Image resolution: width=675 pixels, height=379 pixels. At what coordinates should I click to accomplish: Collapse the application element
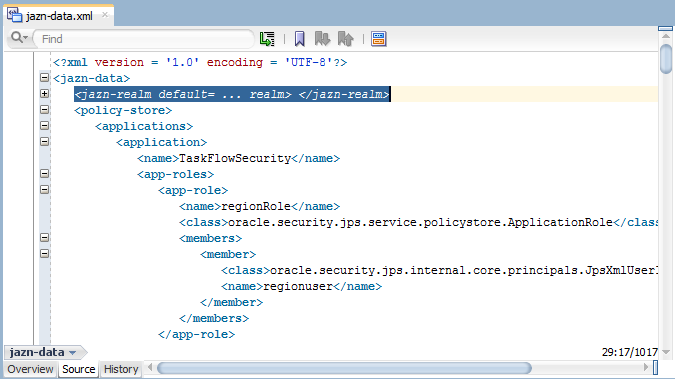click(x=44, y=141)
